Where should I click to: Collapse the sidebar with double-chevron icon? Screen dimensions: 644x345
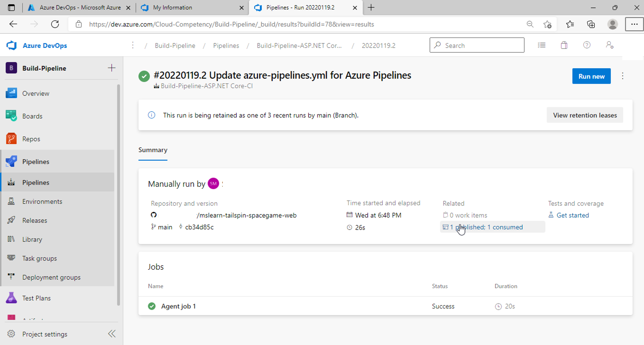tap(112, 334)
